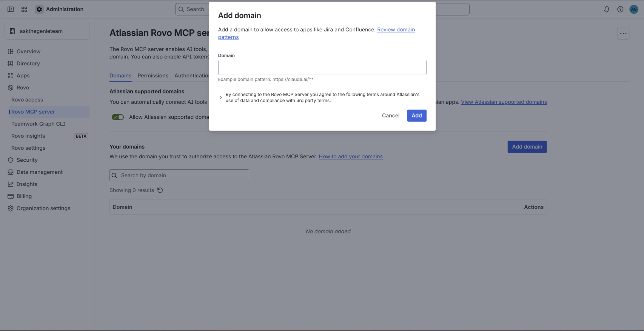
Task: Click the Administration gear icon
Action: 39,9
